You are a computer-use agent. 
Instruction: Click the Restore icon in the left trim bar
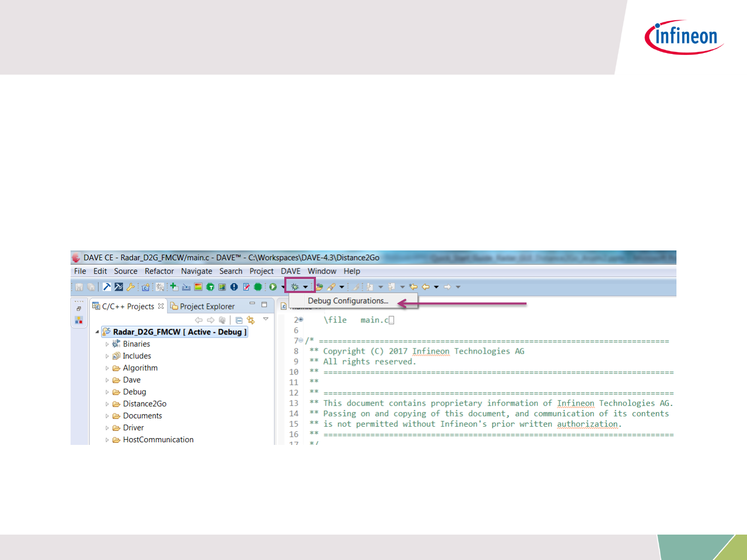click(79, 309)
